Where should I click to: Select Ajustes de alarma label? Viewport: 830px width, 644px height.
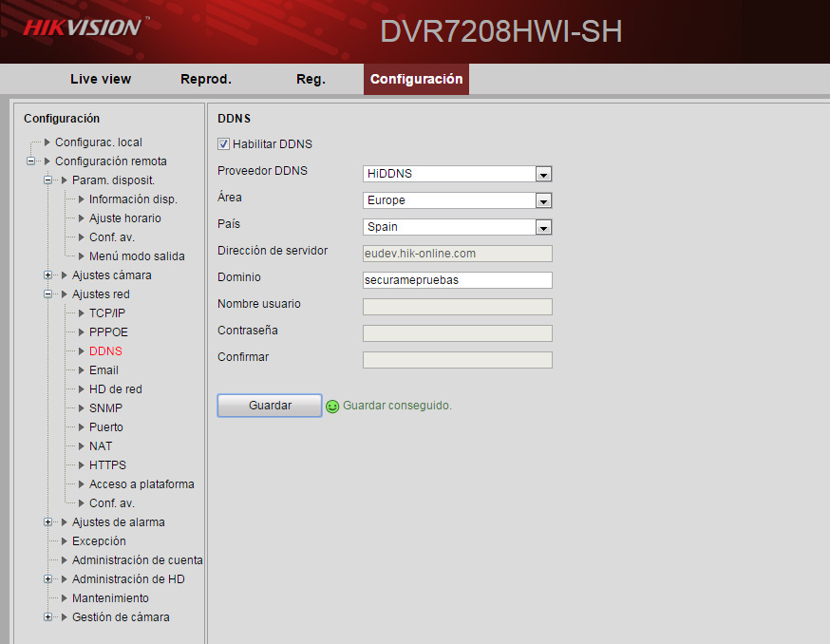(x=118, y=522)
